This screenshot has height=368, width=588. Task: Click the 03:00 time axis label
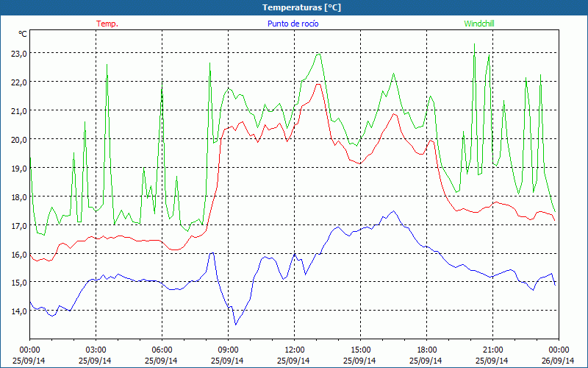coord(96,350)
